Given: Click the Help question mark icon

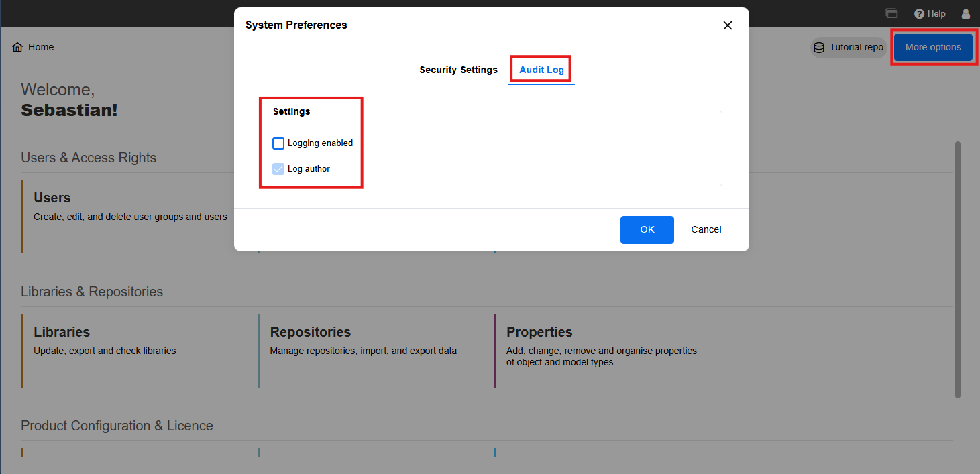Looking at the screenshot, I should [918, 13].
